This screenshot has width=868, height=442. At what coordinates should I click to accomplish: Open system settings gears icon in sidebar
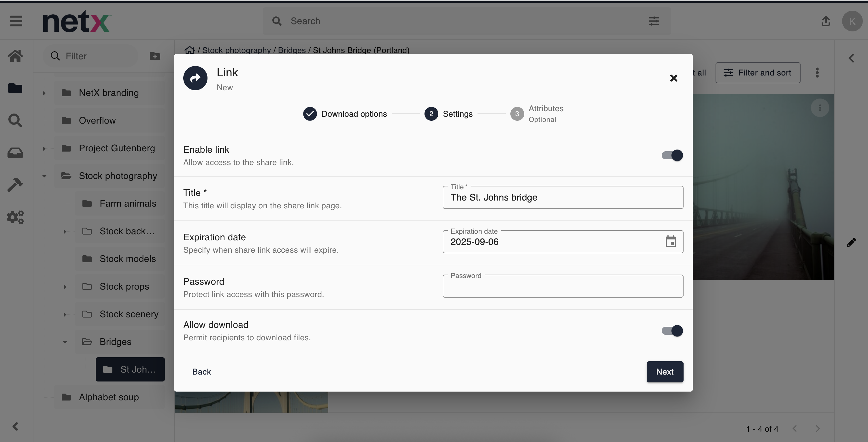pyautogui.click(x=15, y=217)
